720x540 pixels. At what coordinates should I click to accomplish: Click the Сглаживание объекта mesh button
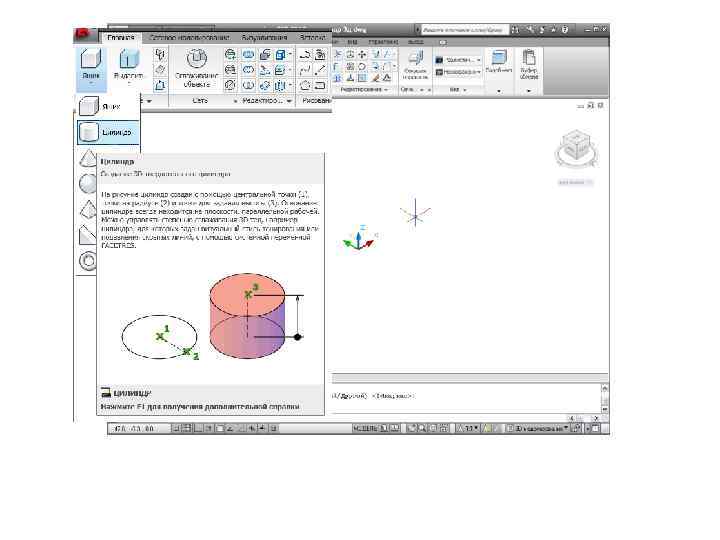[x=197, y=68]
